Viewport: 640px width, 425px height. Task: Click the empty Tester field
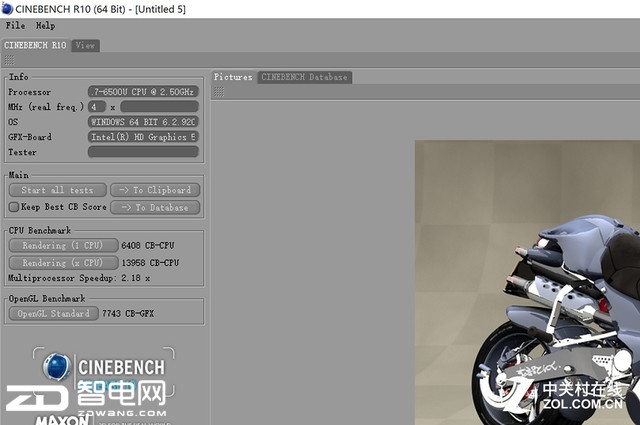(x=143, y=152)
